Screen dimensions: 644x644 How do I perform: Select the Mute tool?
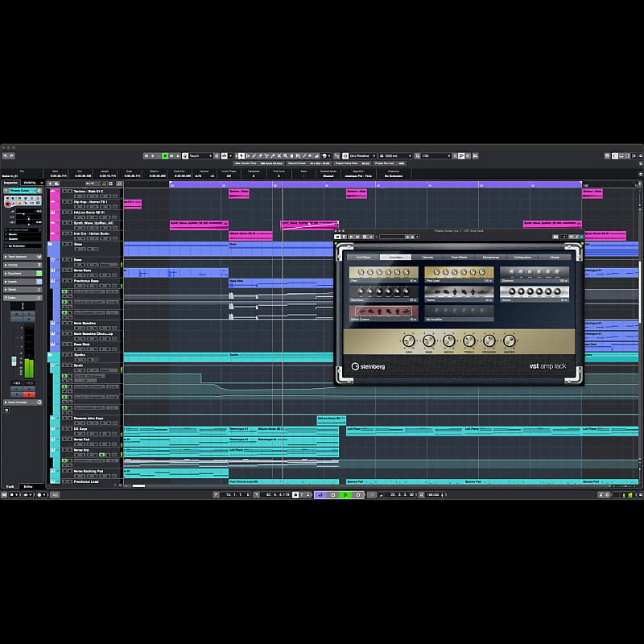tap(279, 155)
